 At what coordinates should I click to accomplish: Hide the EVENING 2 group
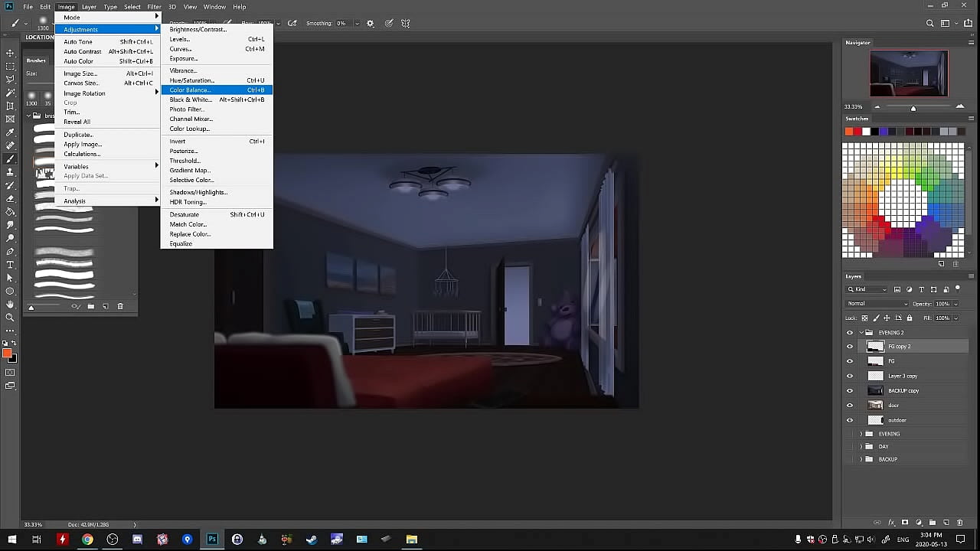pos(849,333)
